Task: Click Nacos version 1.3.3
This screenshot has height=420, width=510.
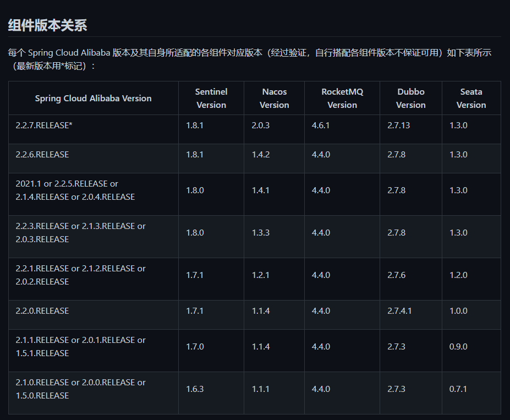Action: (261, 233)
